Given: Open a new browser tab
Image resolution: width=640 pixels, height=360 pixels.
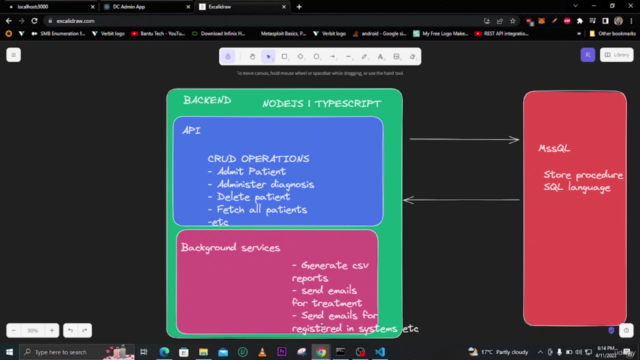Looking at the screenshot, I should tap(299, 7).
